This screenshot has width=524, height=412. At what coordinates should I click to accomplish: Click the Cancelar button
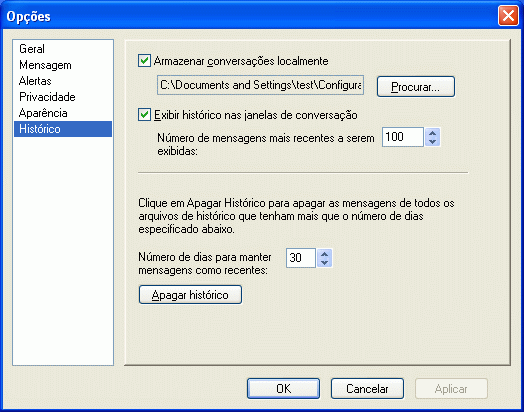point(367,389)
